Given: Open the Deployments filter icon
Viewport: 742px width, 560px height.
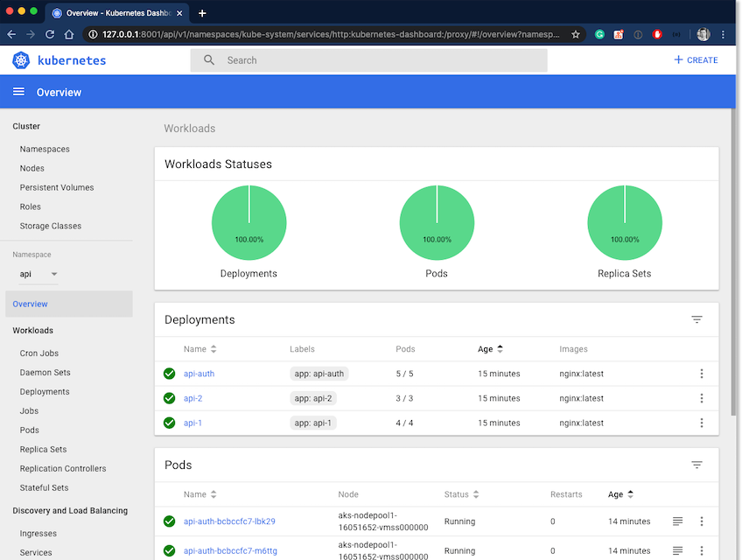Looking at the screenshot, I should [696, 320].
